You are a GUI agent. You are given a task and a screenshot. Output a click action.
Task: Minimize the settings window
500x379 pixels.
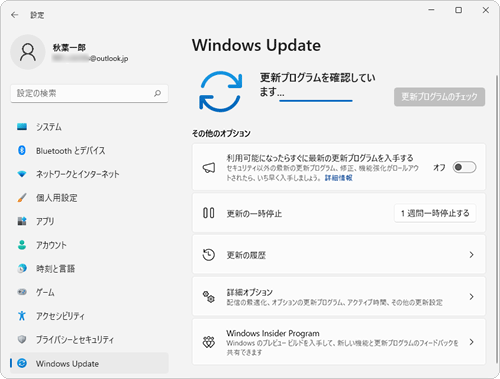pyautogui.click(x=431, y=10)
